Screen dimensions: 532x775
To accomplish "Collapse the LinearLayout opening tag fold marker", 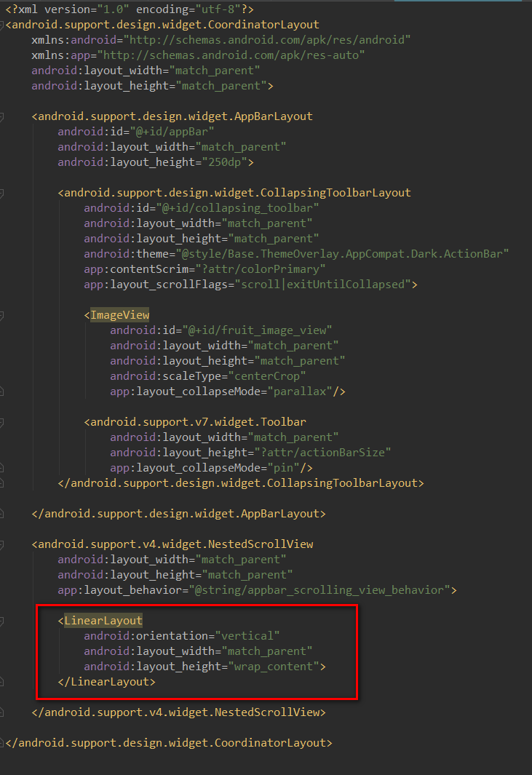I will tap(1, 621).
